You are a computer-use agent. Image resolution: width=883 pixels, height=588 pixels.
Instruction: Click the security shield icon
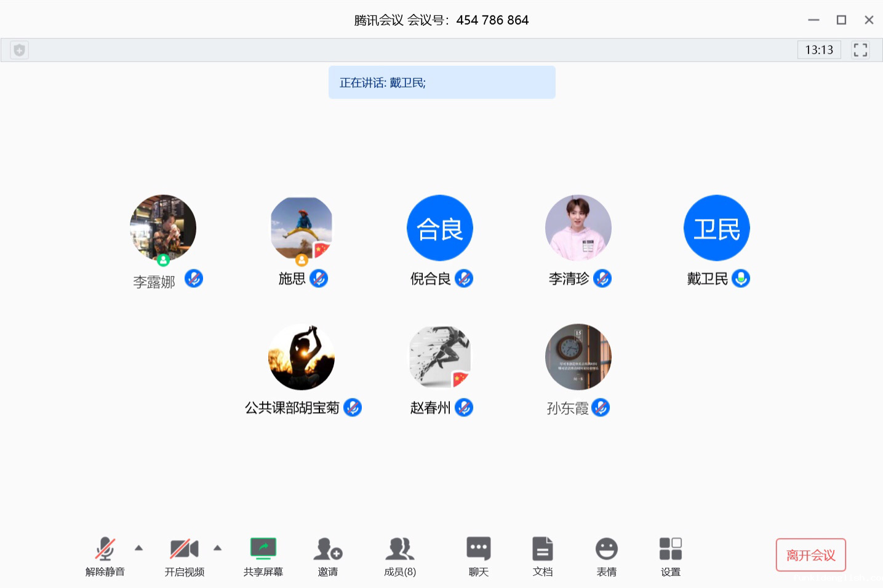point(19,50)
